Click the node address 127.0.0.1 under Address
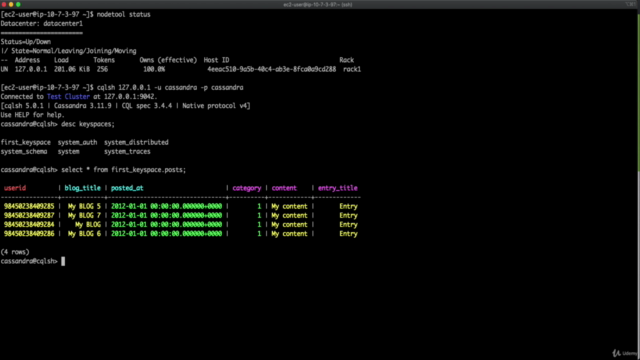Screen dimensions: 640x360 coord(31,69)
